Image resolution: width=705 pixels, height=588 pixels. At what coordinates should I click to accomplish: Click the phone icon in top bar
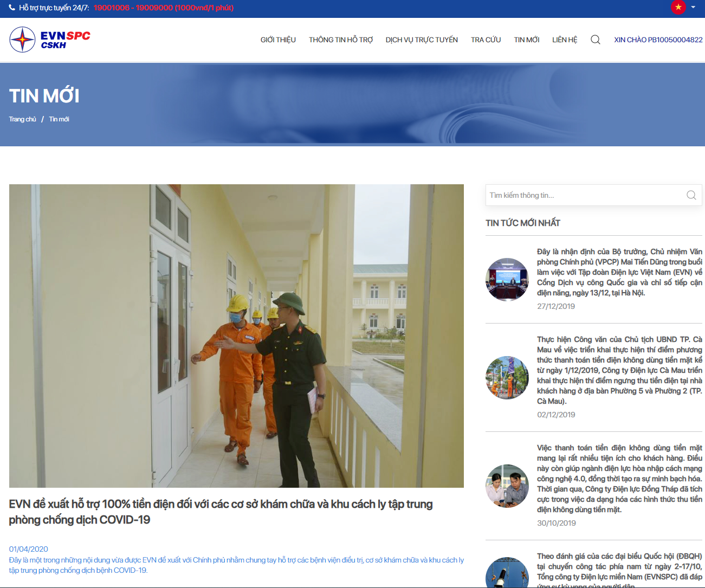[x=12, y=8]
